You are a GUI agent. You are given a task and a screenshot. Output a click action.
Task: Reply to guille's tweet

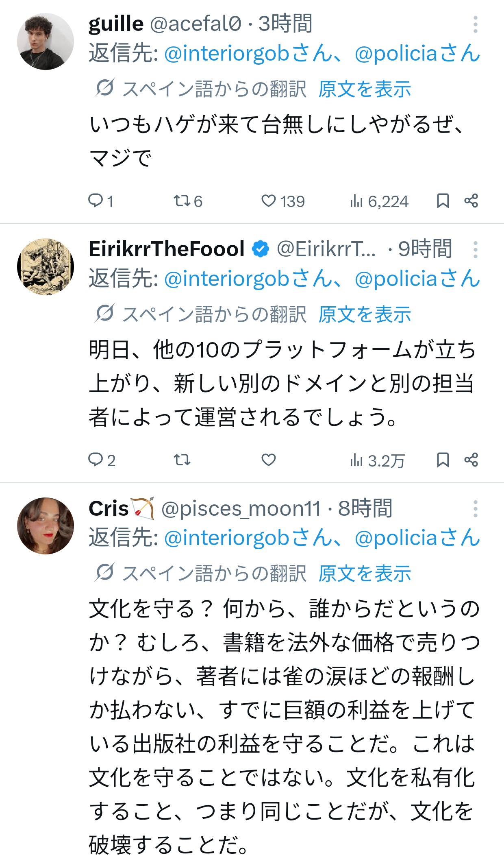click(100, 201)
